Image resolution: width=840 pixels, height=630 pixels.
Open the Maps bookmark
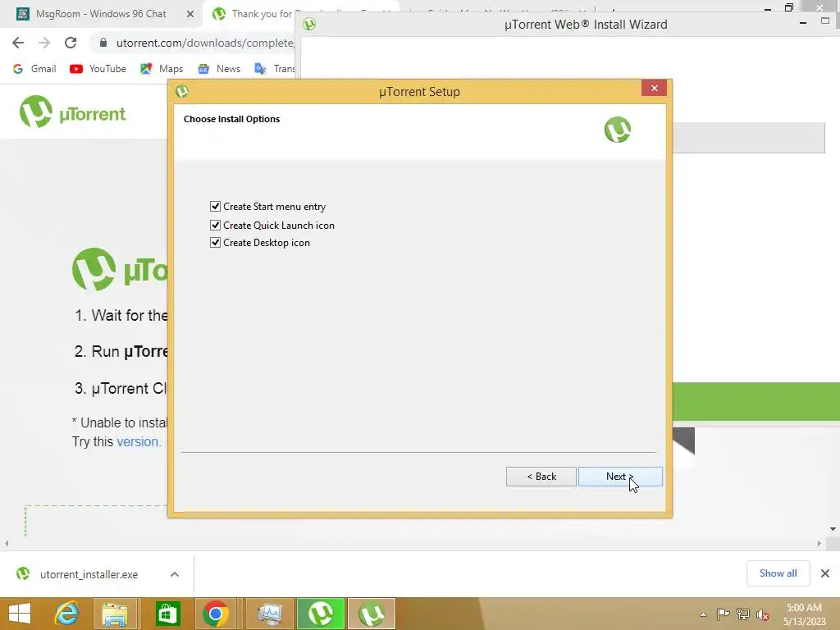(162, 69)
